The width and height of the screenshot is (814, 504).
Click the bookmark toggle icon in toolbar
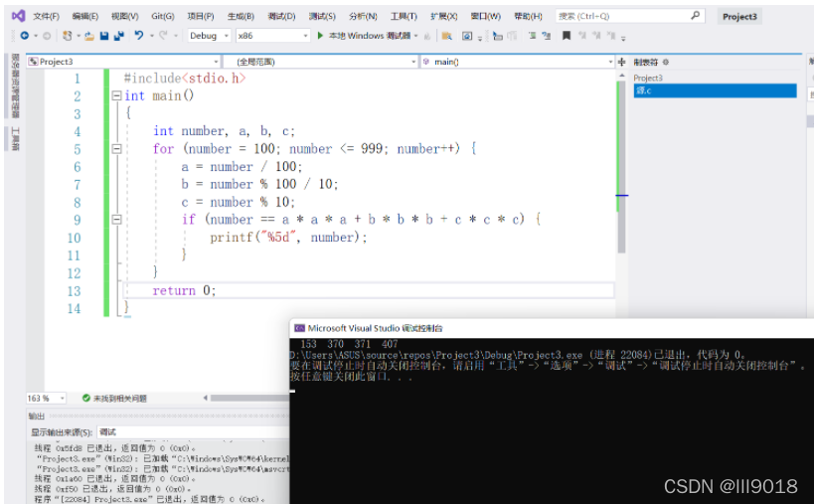[567, 36]
